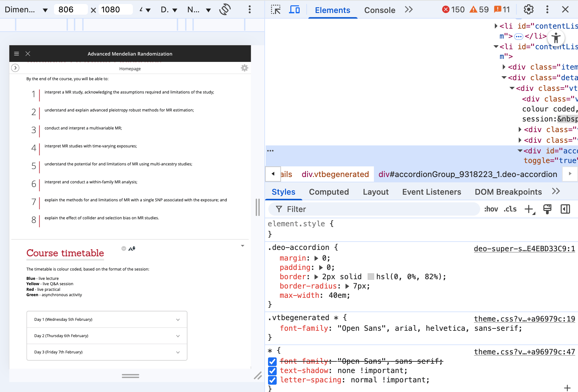
Task: Toggle the device toolbar icon
Action: pos(294,10)
